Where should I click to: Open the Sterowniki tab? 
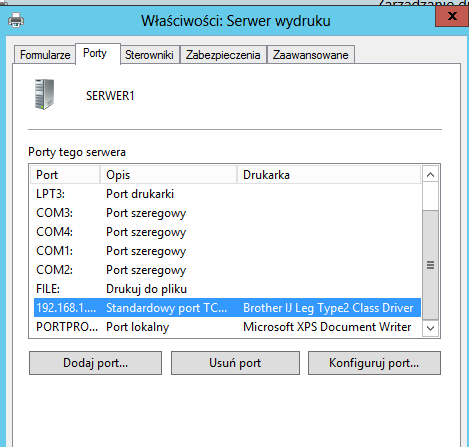[149, 55]
